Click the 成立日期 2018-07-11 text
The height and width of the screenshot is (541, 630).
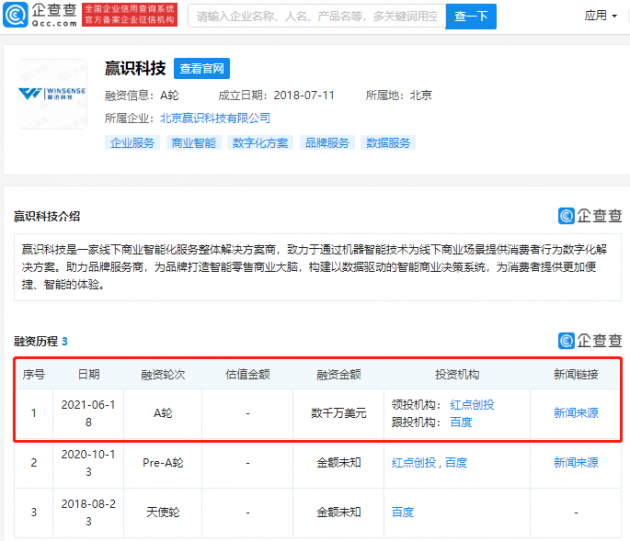pyautogui.click(x=276, y=95)
